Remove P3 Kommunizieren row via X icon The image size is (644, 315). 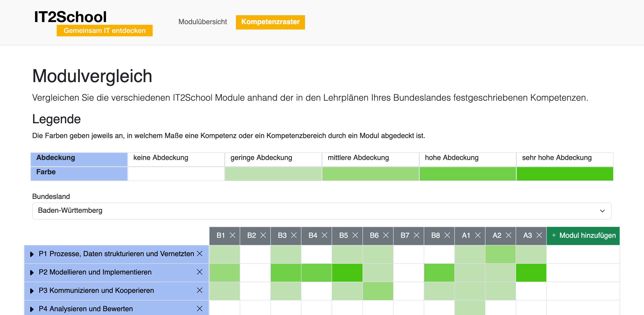click(x=199, y=290)
